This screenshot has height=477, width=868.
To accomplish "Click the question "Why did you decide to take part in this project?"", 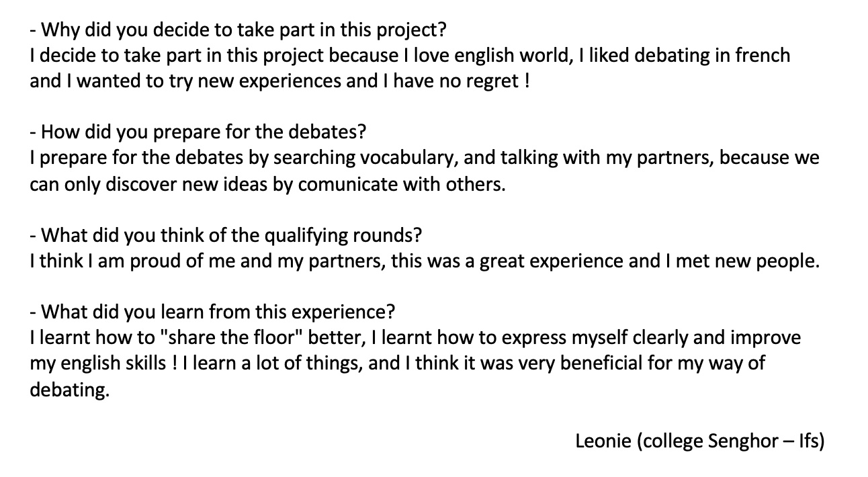I will tap(238, 30).
